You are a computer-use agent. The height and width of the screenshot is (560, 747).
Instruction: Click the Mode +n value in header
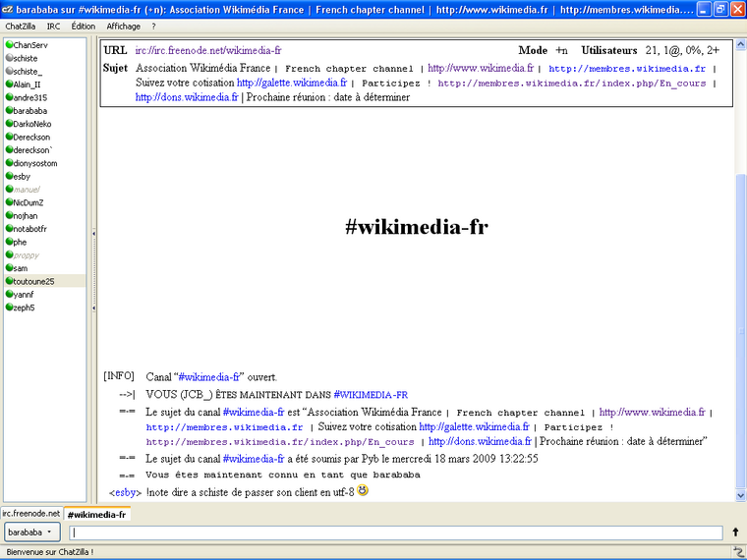pos(561,50)
